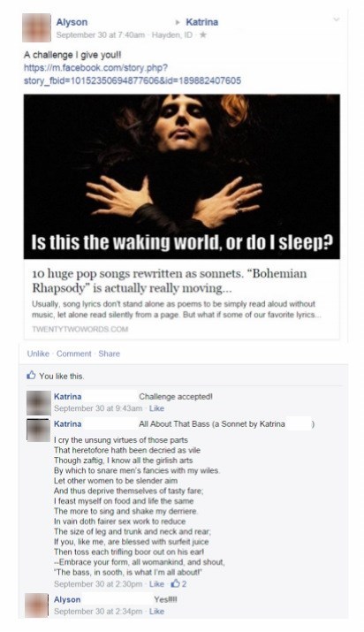Click the star icon beside Hayden, ID
Screen dimensions: 364x632
coord(203,35)
